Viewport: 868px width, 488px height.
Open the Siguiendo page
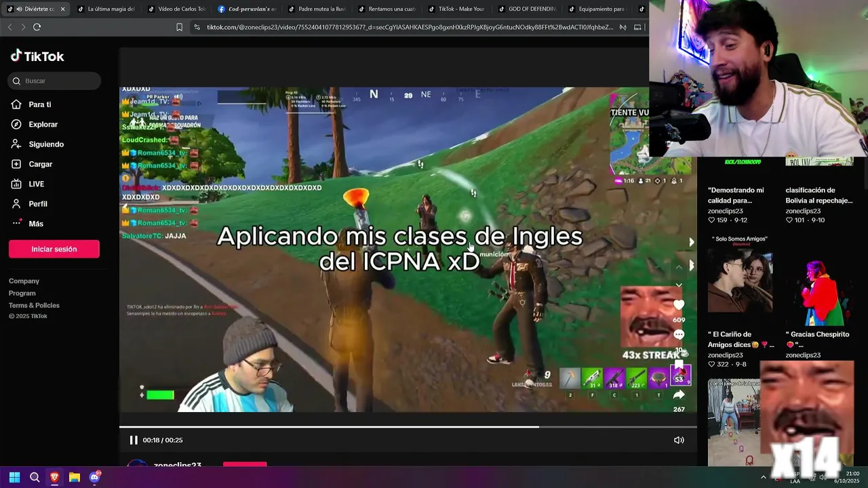point(37,144)
